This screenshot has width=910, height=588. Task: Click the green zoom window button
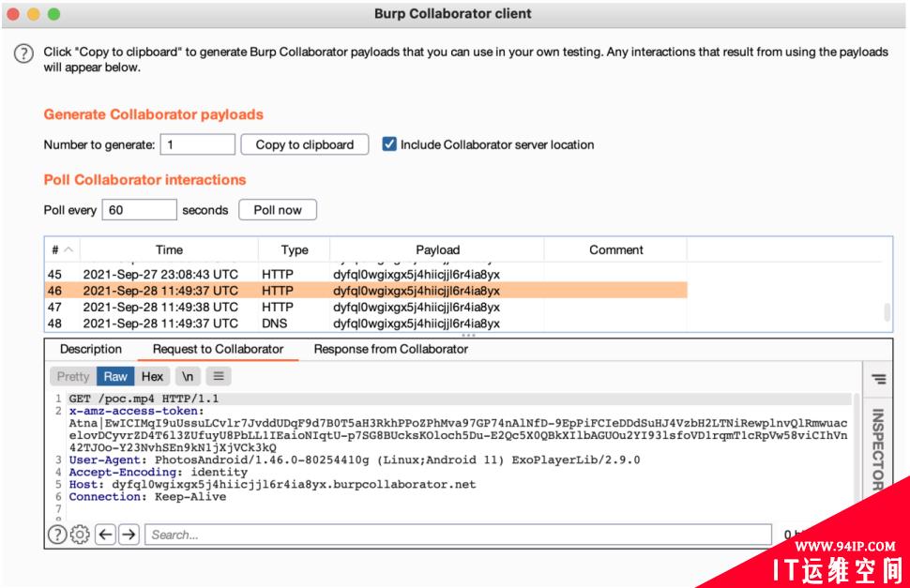[54, 14]
